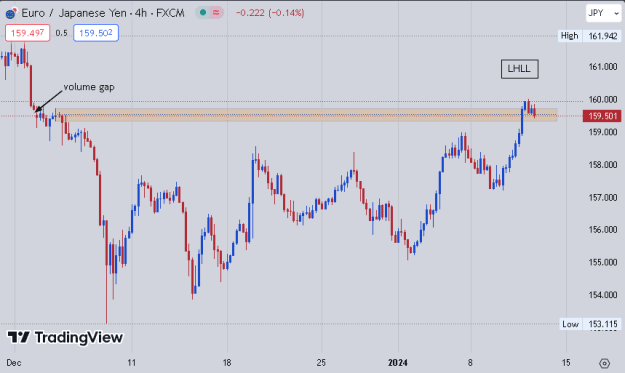Click the Euro / Japanese Yen title
625x373 pixels.
(x=74, y=13)
